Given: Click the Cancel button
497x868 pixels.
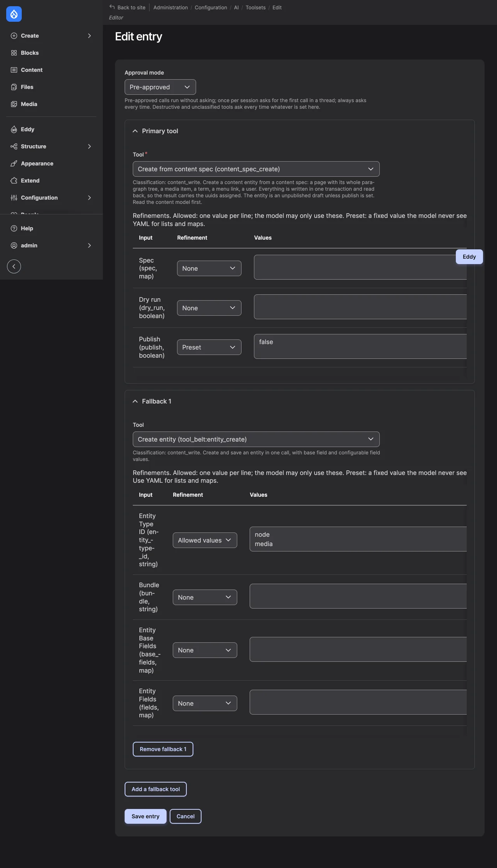Looking at the screenshot, I should (186, 816).
